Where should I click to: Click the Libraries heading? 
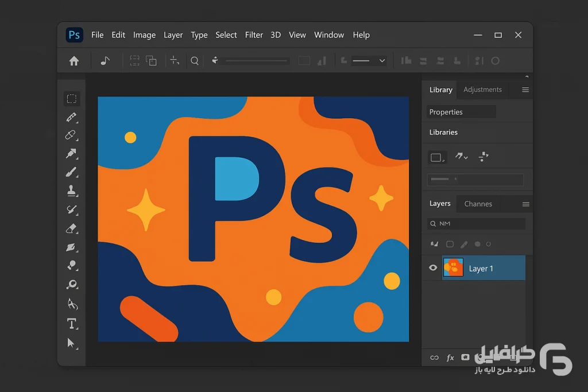443,132
